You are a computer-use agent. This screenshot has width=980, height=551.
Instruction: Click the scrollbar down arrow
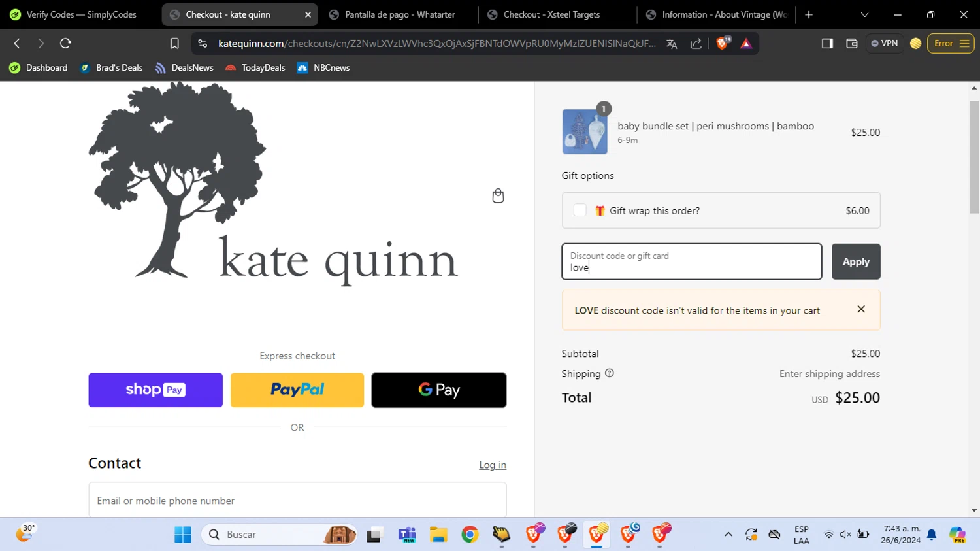point(974,510)
